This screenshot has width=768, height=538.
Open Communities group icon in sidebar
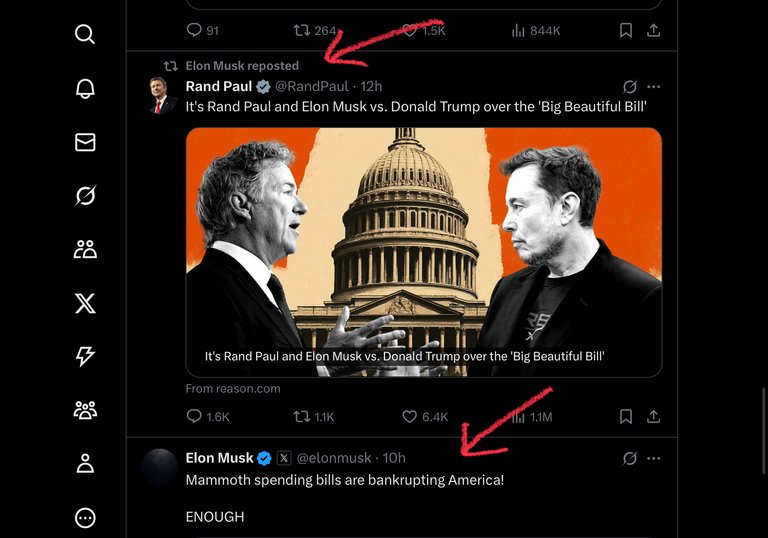(85, 410)
